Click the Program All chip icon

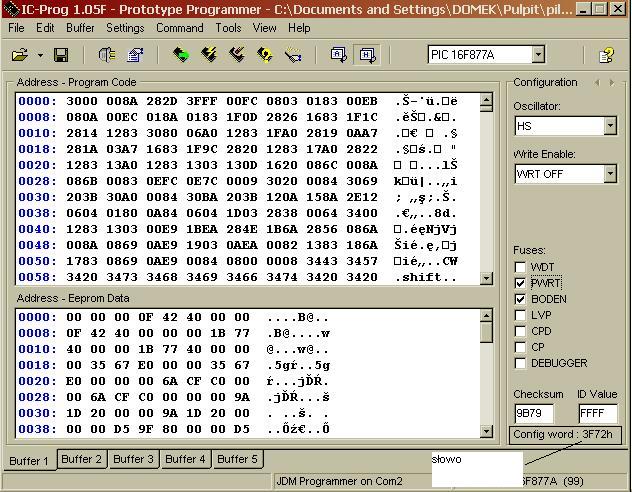[209, 55]
